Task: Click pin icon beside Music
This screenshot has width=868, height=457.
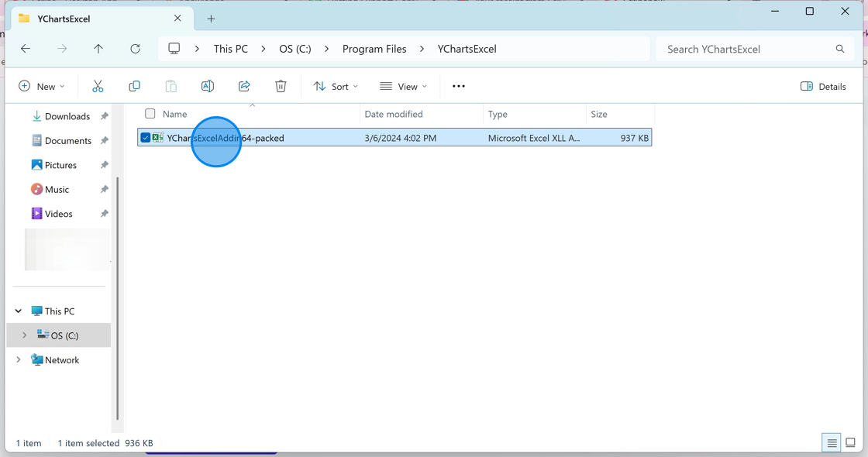Action: [104, 189]
